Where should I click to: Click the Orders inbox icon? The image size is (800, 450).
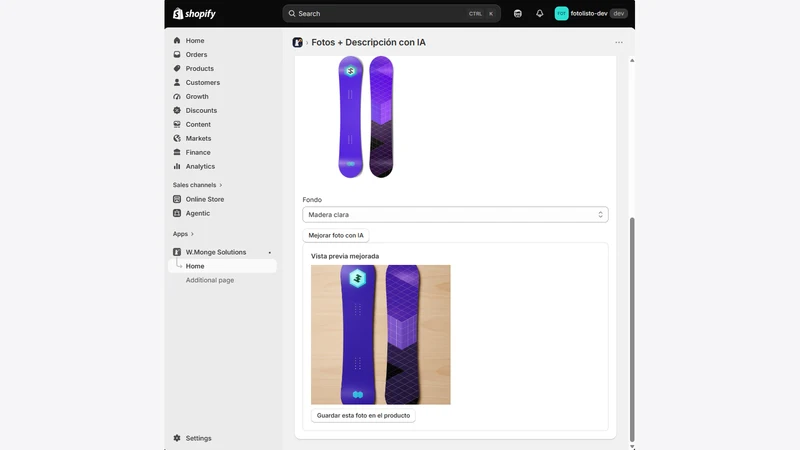(177, 55)
